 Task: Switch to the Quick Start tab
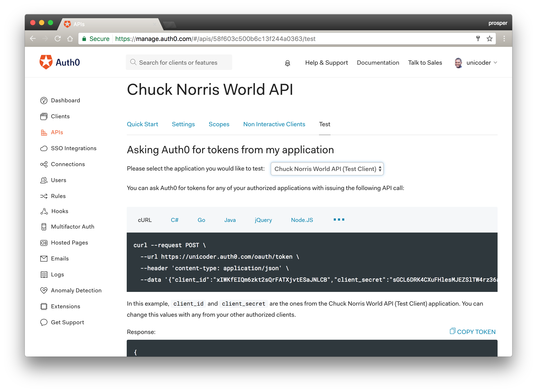(x=142, y=124)
